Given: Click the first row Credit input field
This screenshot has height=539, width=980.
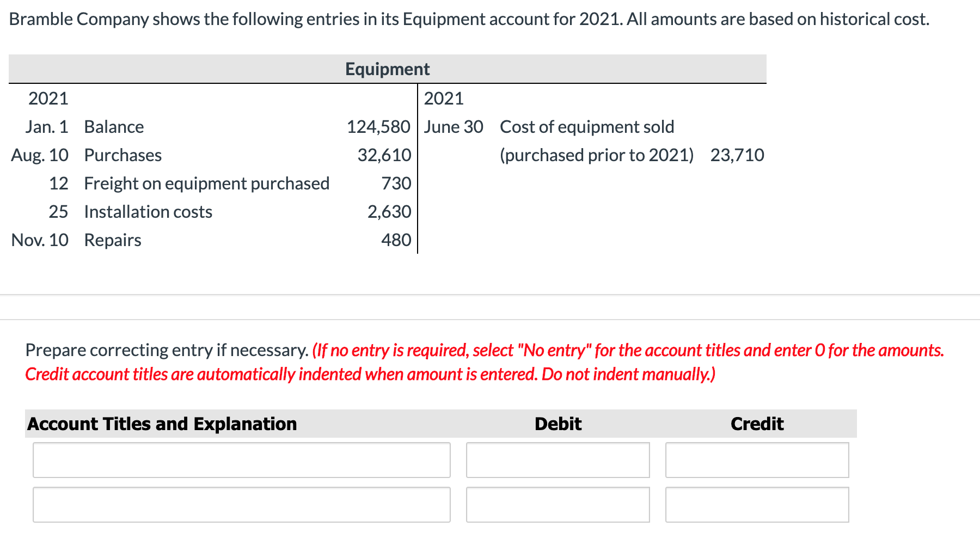Looking at the screenshot, I should [x=757, y=460].
